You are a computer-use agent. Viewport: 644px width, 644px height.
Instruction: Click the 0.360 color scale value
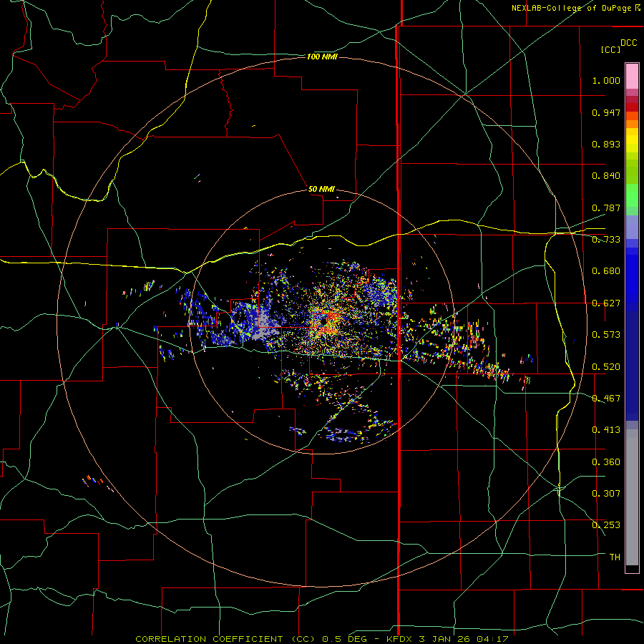pyautogui.click(x=606, y=462)
